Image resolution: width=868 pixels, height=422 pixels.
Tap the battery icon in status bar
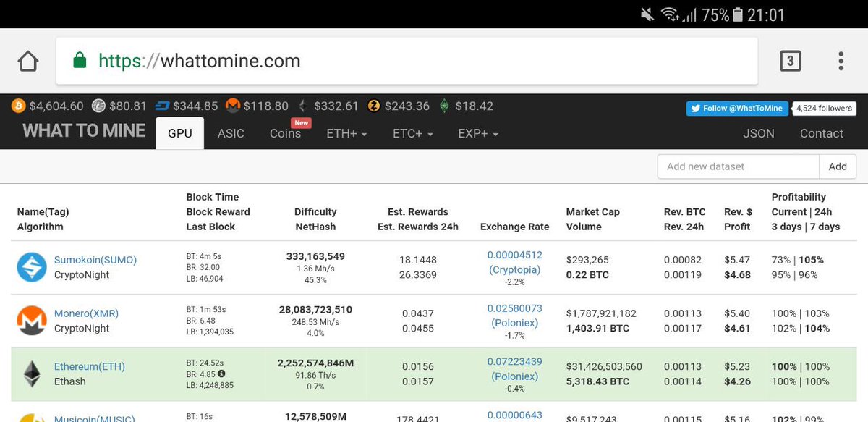pos(737,14)
